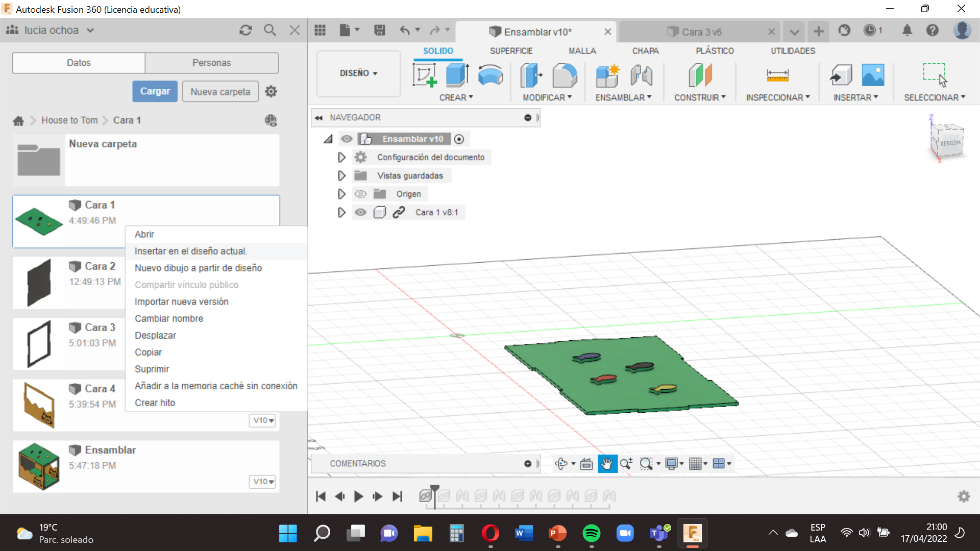Play the timeline animation
The image size is (980, 551).
tap(358, 496)
